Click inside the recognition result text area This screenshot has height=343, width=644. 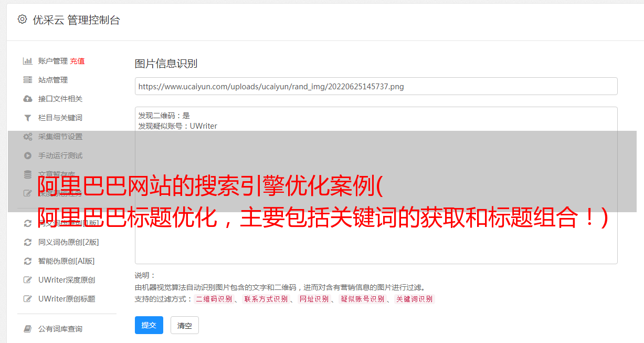pyautogui.click(x=376, y=185)
